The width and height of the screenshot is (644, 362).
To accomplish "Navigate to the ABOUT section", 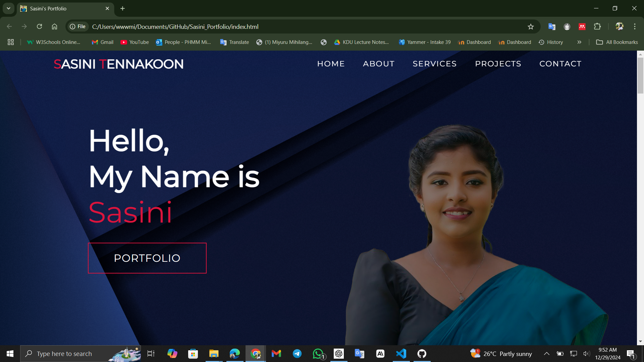I will [x=379, y=64].
